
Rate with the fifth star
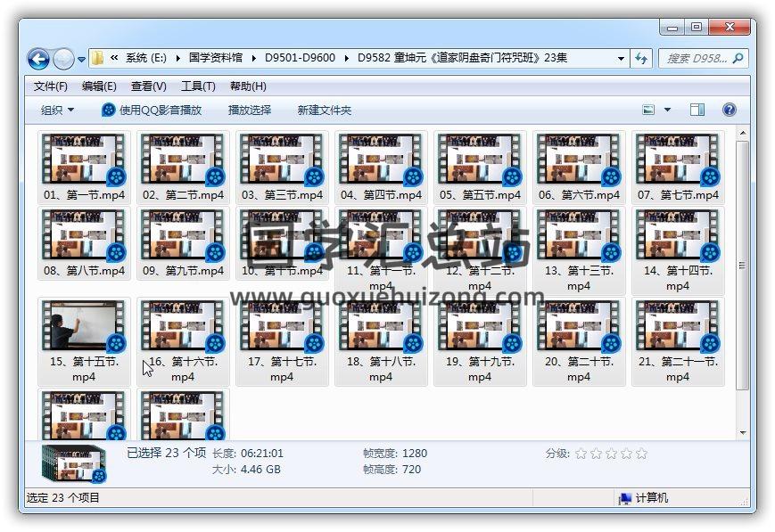[640, 454]
